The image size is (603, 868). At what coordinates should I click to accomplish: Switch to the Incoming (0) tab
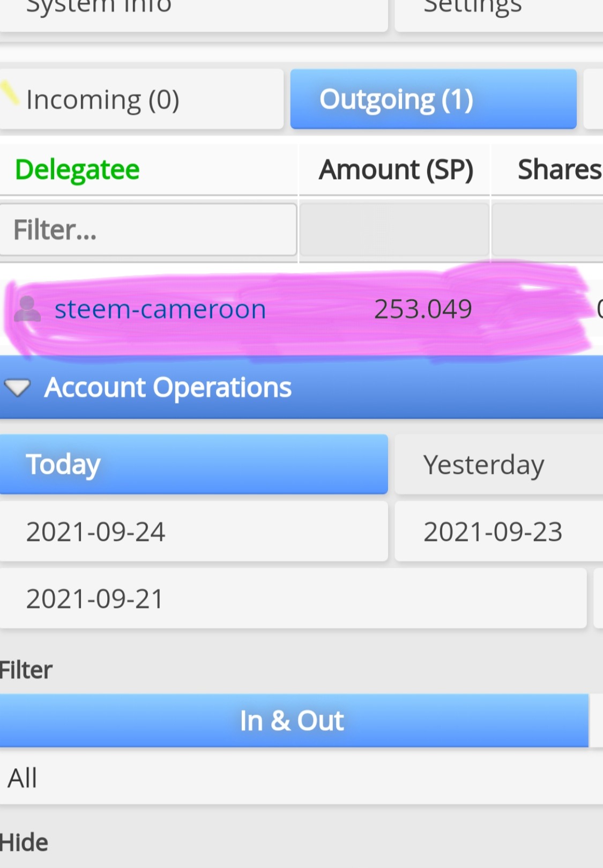pos(142,100)
